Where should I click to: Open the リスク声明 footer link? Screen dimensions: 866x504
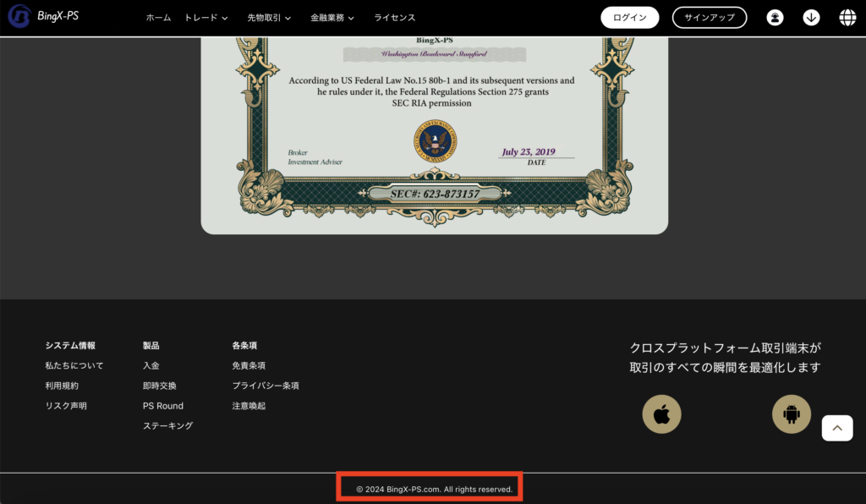(x=66, y=406)
